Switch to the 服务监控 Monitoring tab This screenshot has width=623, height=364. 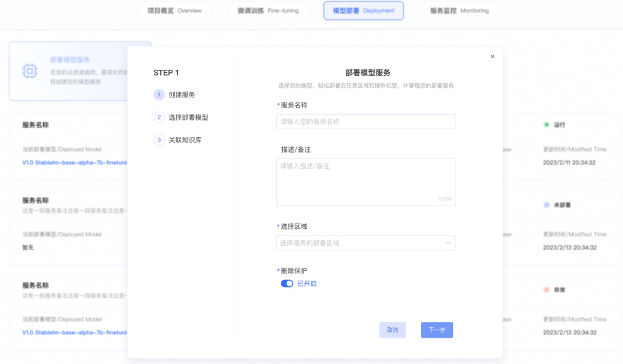(459, 10)
